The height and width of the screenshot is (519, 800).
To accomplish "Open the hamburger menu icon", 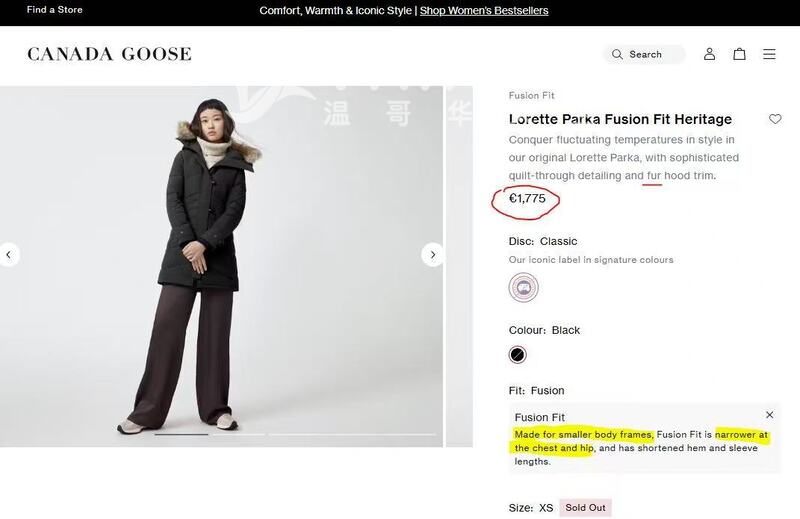I will [769, 54].
